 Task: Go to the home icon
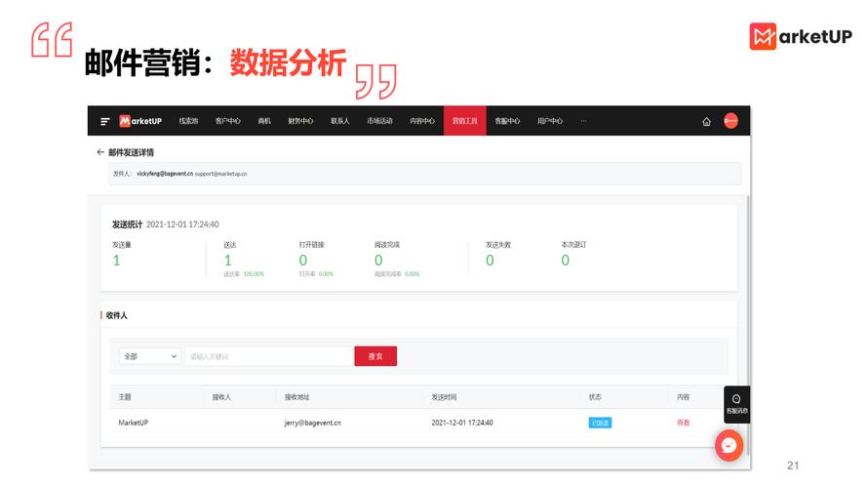point(706,121)
